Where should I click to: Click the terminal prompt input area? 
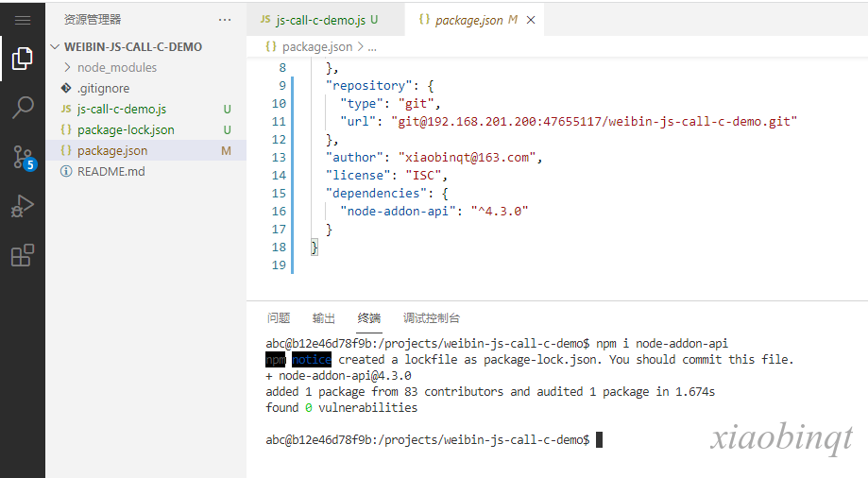click(x=599, y=440)
